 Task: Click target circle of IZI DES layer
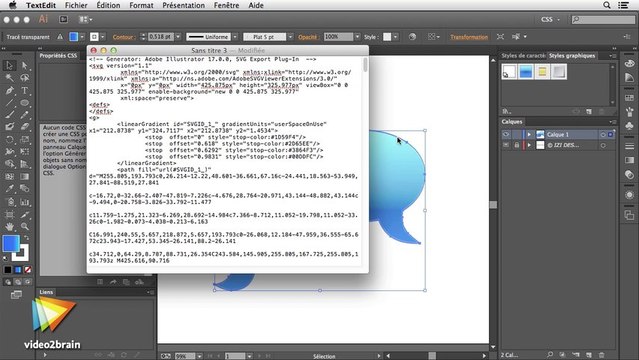point(603,145)
